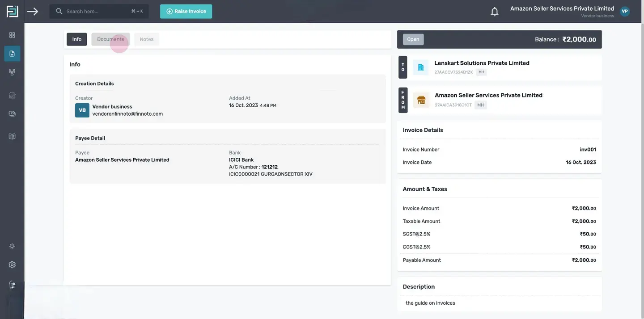Open the cash payments icon in sidebar

[x=12, y=114]
